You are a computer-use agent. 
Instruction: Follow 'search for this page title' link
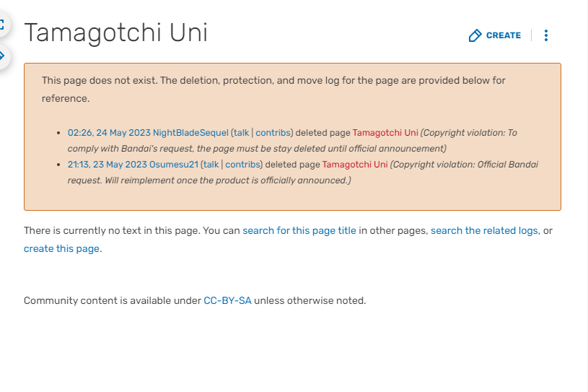coord(299,231)
